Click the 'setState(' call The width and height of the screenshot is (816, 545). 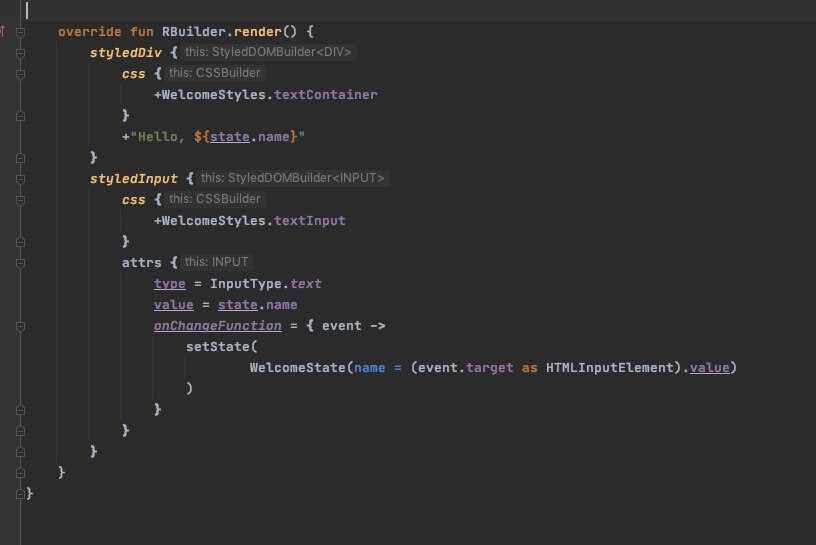[x=222, y=347]
